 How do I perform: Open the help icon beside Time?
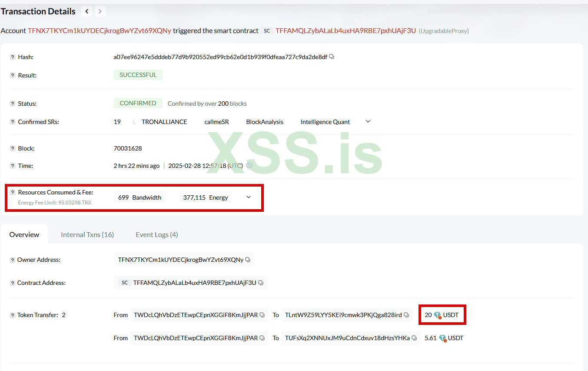coord(13,166)
